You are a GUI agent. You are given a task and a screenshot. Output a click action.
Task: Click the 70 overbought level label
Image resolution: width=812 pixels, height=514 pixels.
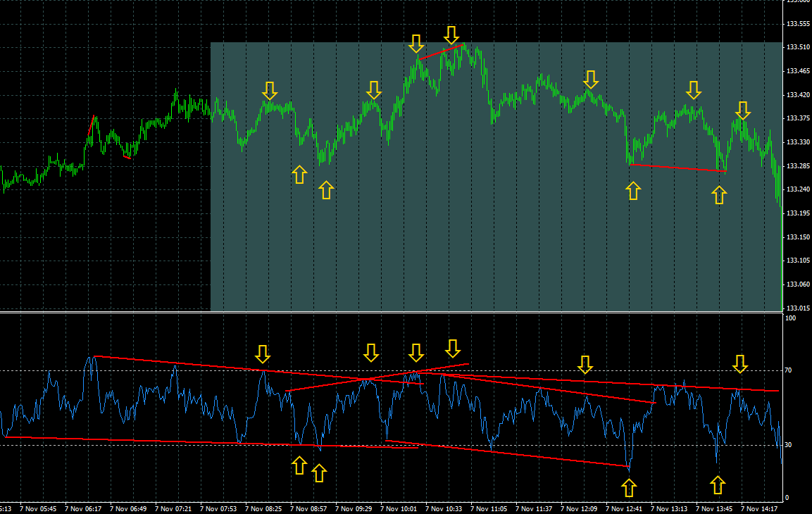[788, 370]
